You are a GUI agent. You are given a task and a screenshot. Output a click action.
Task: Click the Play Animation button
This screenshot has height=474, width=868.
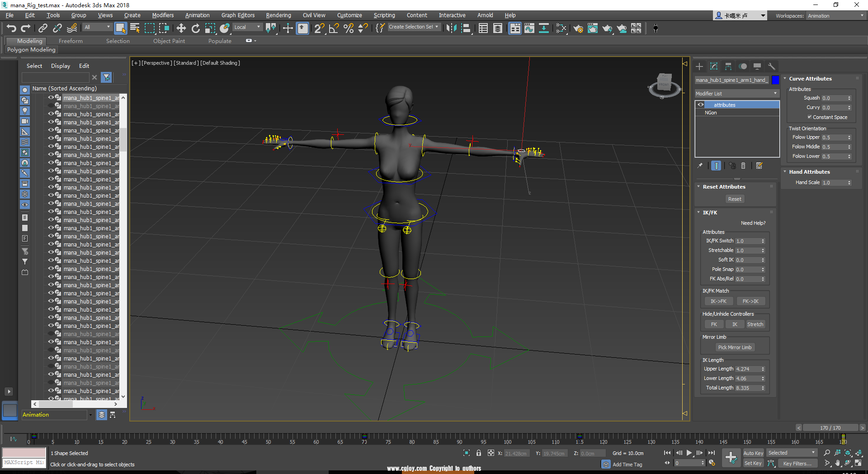[689, 453]
